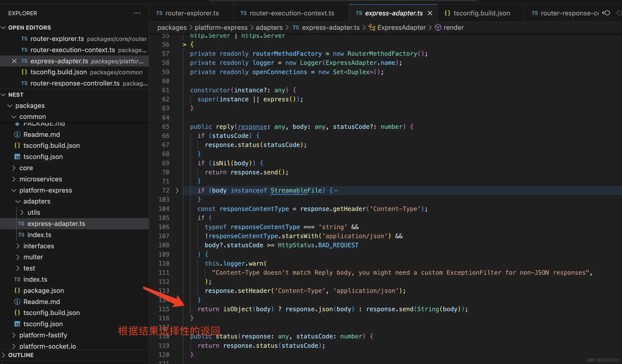Collapse the OPEN EDITORS section
The image size is (622, 364).
click(3, 27)
